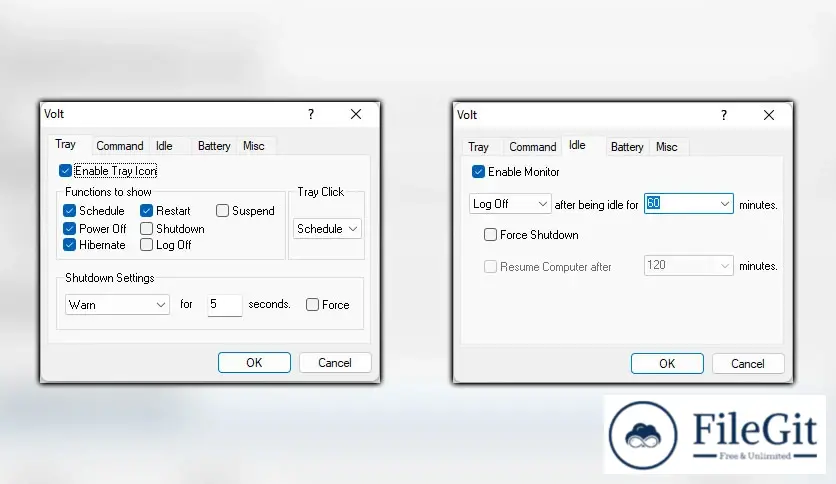Switch to the Command tab in left window
The width and height of the screenshot is (836, 484).
click(x=119, y=146)
